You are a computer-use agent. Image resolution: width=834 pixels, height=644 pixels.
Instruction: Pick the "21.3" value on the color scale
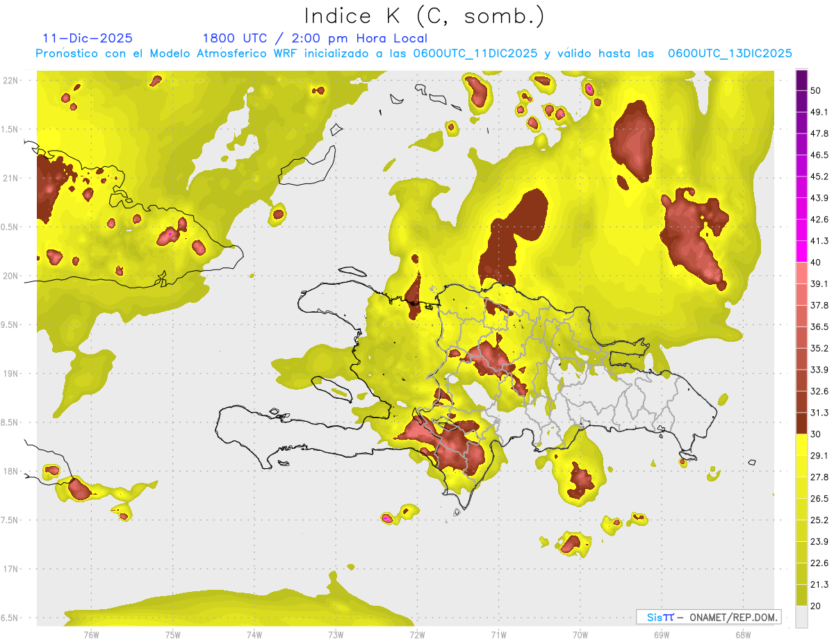[x=819, y=584]
